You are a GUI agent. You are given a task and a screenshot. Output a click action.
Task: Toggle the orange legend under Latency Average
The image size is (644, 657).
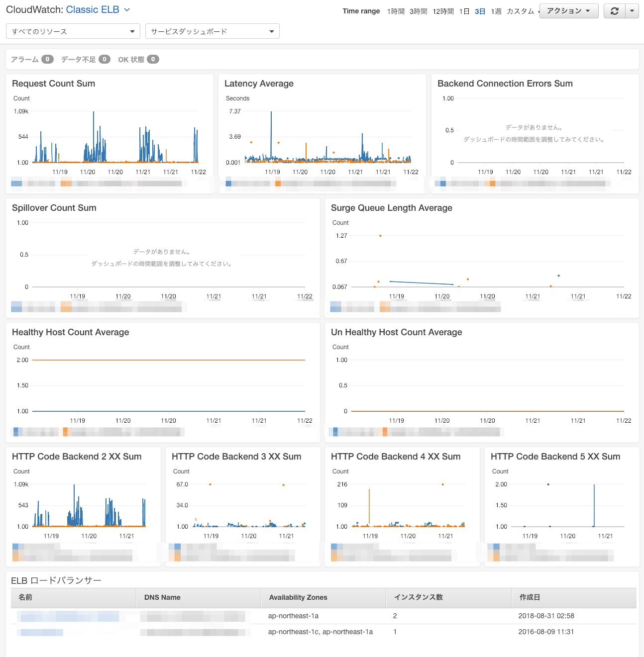point(278,183)
